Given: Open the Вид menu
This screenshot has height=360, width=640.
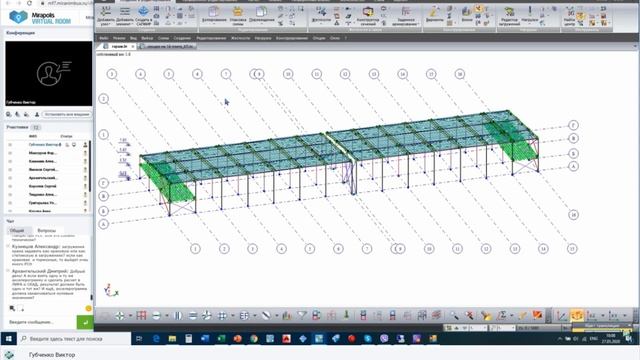Looking at the screenshot, I should (x=133, y=38).
